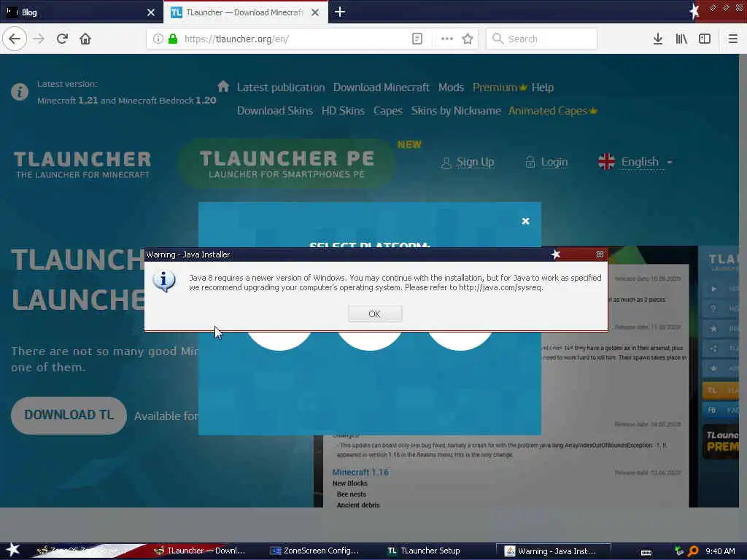
Task: Click the tray magnifier search icon
Action: coord(693,551)
